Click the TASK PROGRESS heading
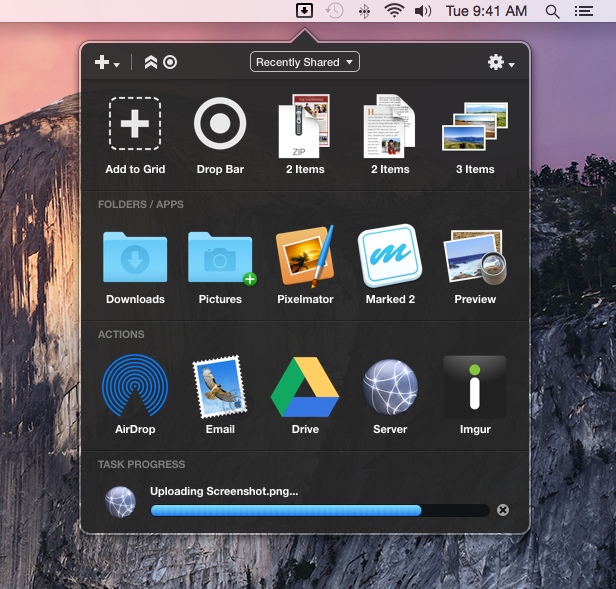This screenshot has width=616, height=589. pos(141,464)
